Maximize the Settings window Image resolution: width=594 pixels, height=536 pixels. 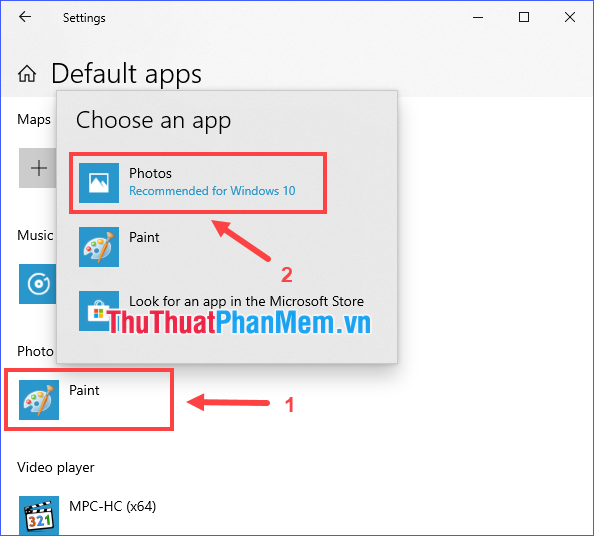tap(524, 17)
